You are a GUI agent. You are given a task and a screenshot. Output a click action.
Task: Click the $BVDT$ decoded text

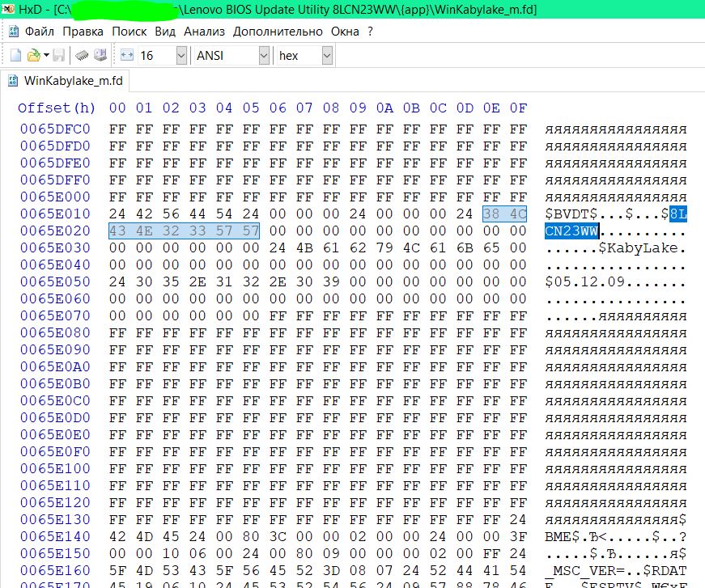point(571,214)
